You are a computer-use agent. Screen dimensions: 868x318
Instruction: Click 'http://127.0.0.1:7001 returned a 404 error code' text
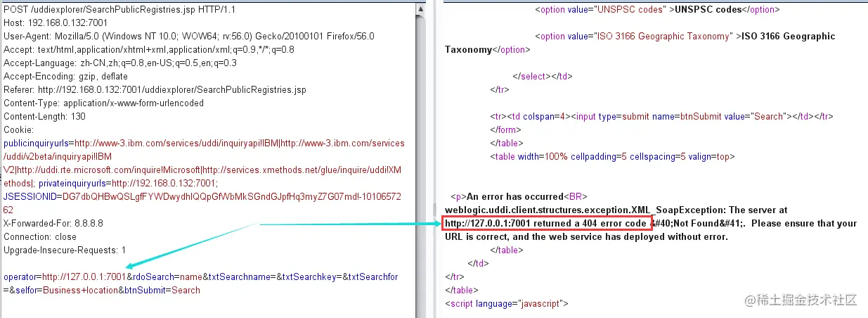tap(547, 224)
